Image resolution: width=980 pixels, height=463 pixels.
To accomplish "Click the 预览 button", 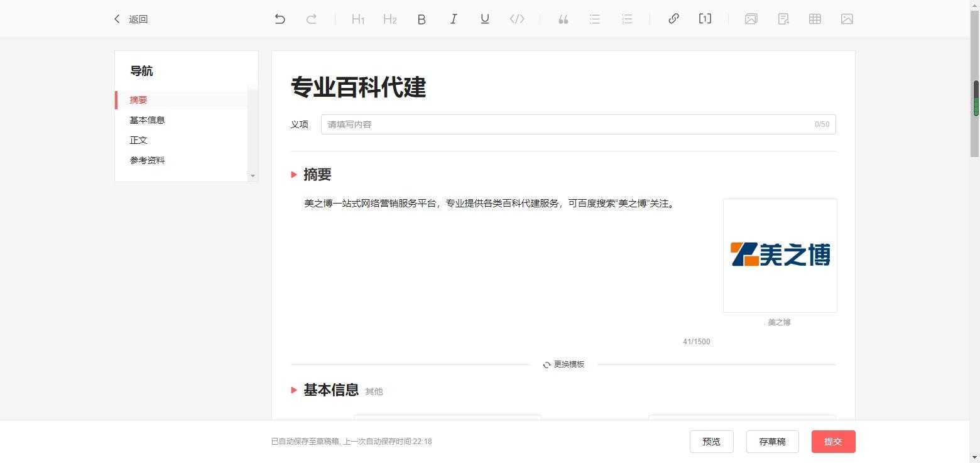I will pyautogui.click(x=711, y=442).
